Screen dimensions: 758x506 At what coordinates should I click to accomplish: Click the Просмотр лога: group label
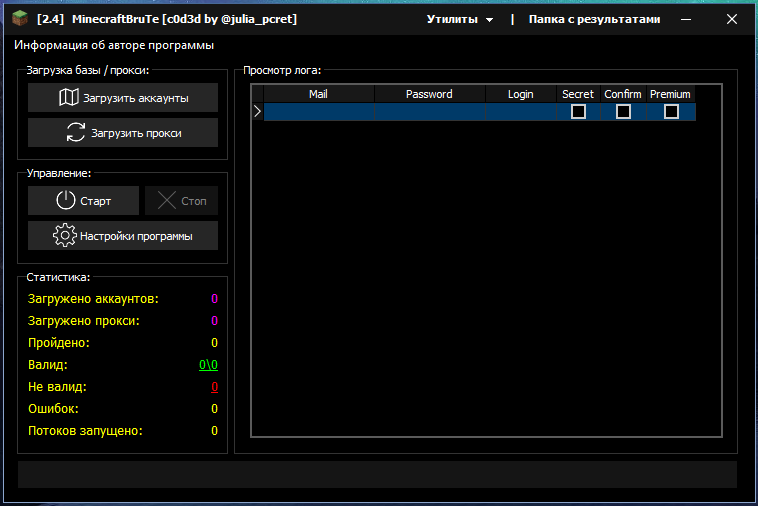[282, 71]
